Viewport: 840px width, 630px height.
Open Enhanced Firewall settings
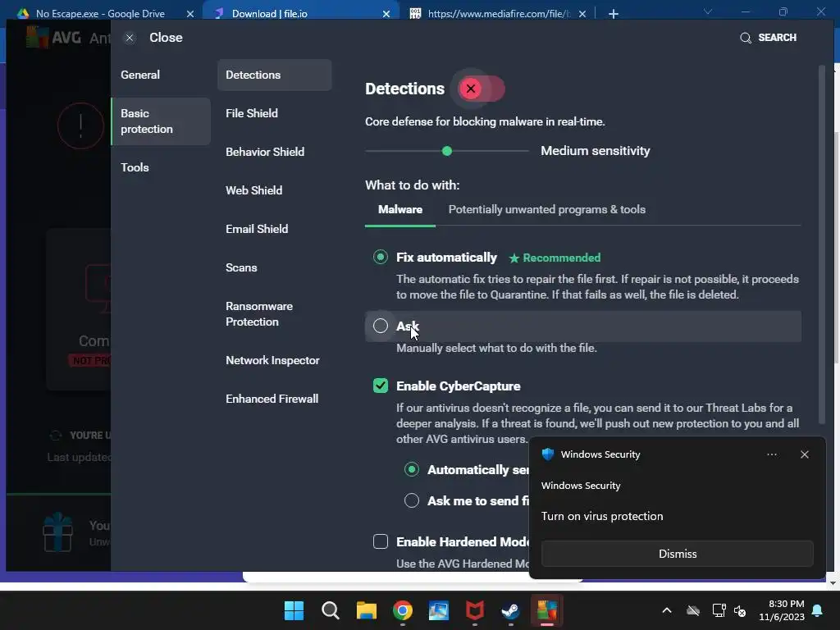coord(272,399)
